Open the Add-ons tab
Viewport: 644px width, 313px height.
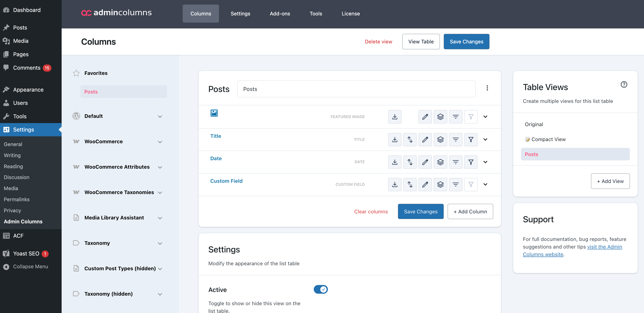coord(280,13)
